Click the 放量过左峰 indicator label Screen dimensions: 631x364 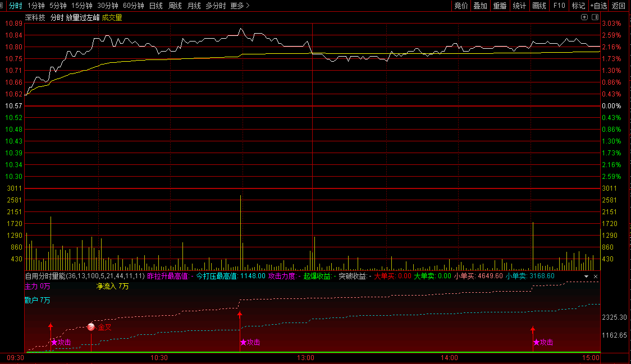pyautogui.click(x=83, y=18)
